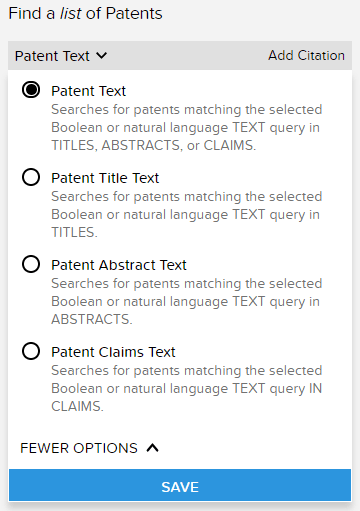
Task: Click the Add Citation link
Action: pyautogui.click(x=306, y=55)
